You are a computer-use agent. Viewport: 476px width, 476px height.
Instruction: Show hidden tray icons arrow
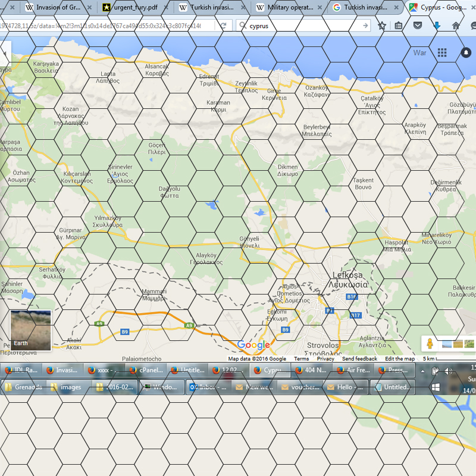pyautogui.click(x=422, y=371)
